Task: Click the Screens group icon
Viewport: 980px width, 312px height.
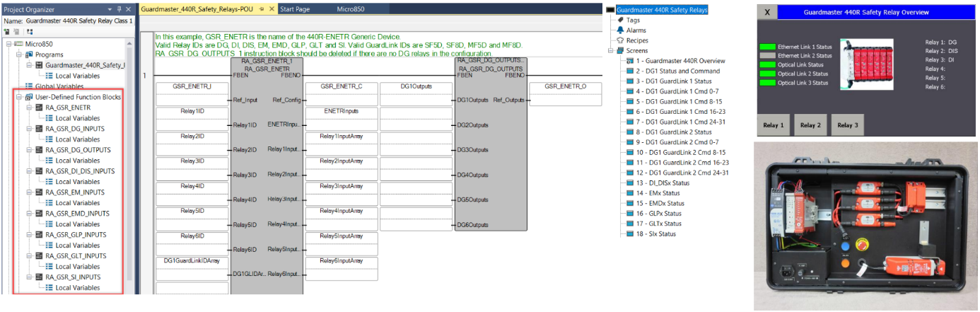Action: [x=620, y=51]
